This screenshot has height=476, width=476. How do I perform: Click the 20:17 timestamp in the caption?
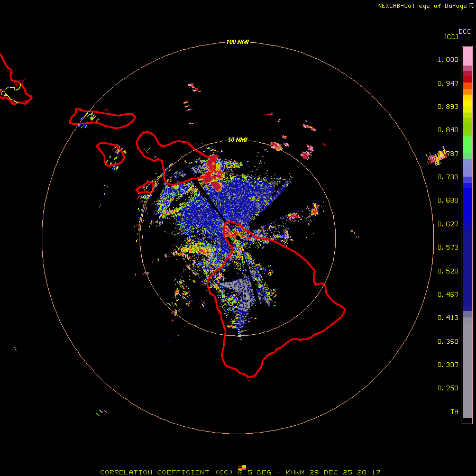pyautogui.click(x=369, y=472)
